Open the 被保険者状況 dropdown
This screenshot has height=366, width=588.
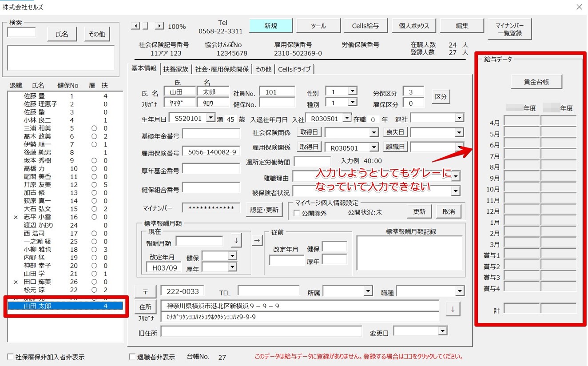point(456,191)
